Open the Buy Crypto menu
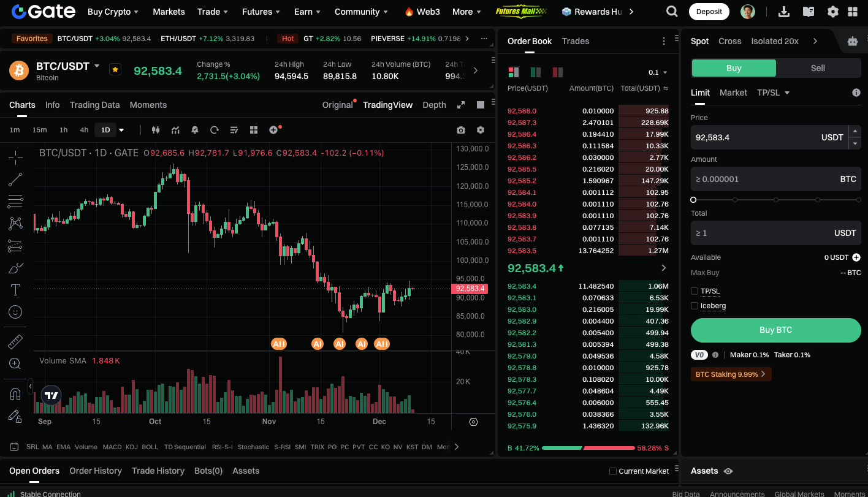 [x=113, y=12]
